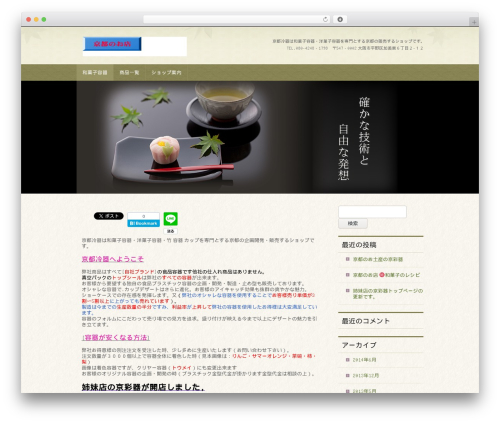Image resolution: width=500 pixels, height=423 pixels.
Task: Click the 最近のコメント sidebar heading
Action: (365, 321)
